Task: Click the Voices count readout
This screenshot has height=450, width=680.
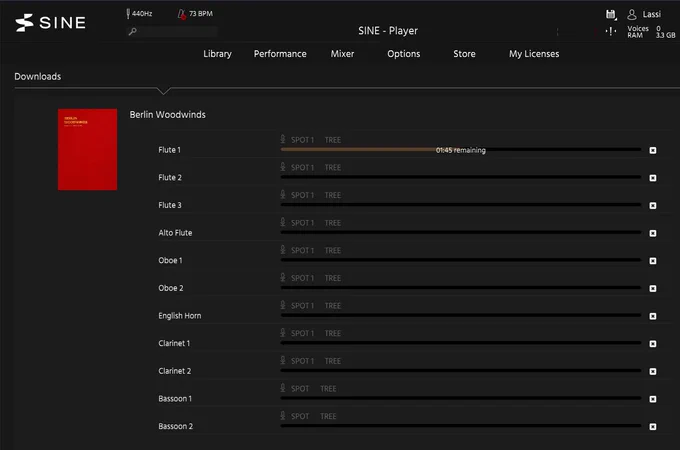Action: coord(644,29)
